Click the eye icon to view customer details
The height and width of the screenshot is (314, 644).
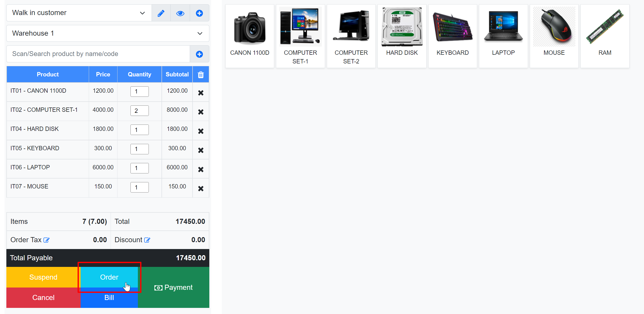tap(180, 13)
